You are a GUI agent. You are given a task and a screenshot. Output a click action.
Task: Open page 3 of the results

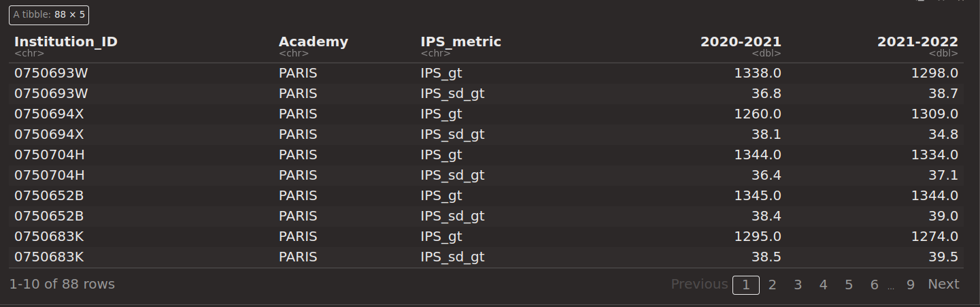(798, 285)
